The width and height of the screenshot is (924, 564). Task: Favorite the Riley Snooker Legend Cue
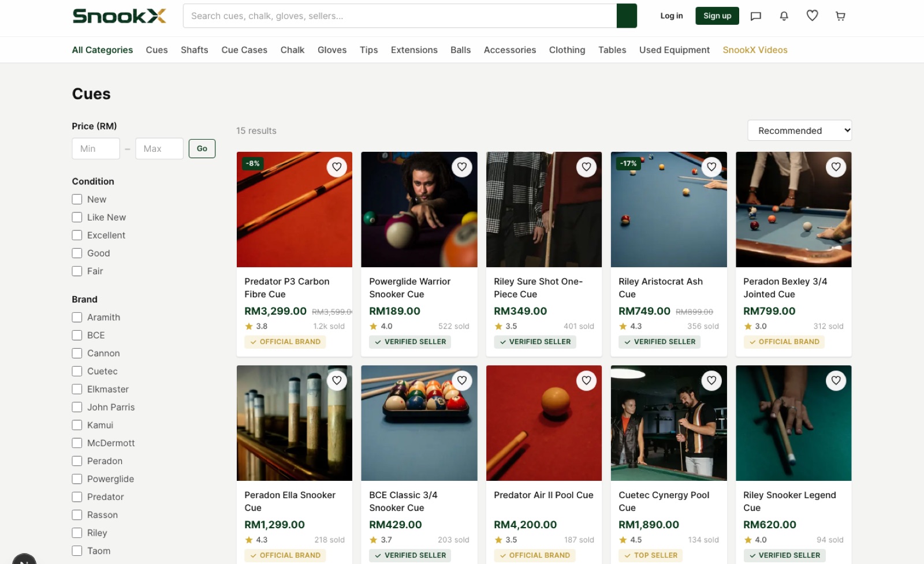pos(836,380)
